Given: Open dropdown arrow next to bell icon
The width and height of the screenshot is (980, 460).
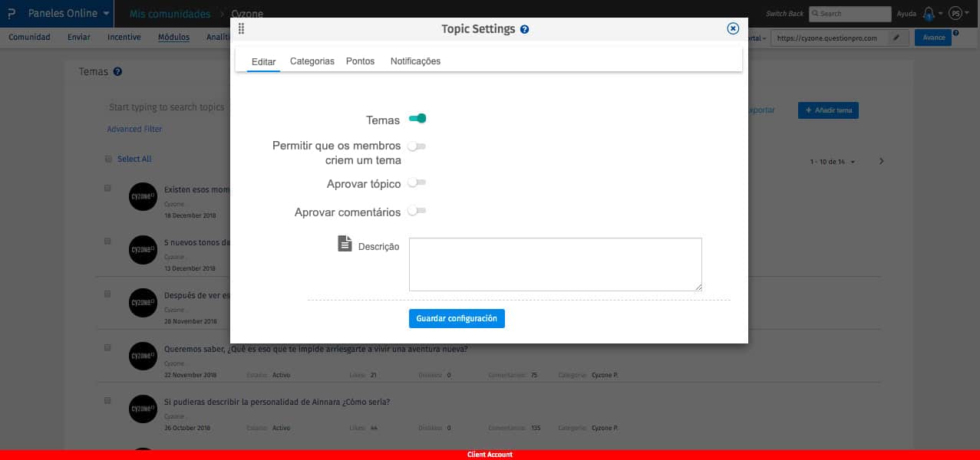Looking at the screenshot, I should click(941, 15).
